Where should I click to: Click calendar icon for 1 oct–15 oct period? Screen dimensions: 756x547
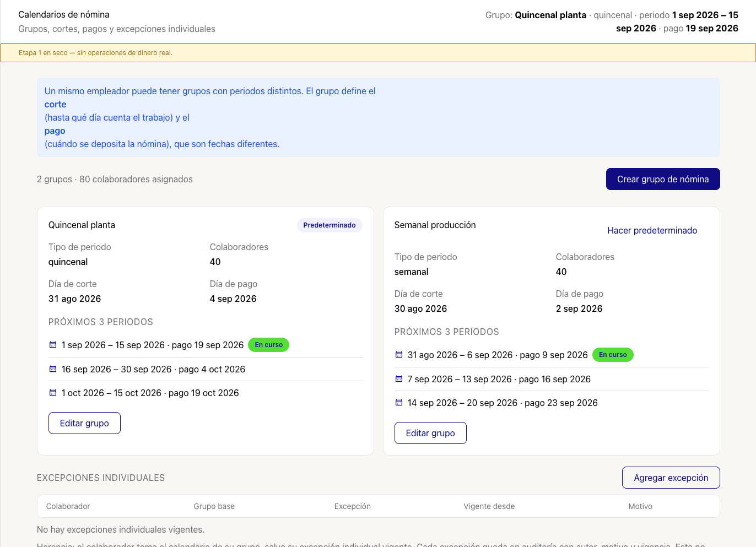tap(53, 393)
